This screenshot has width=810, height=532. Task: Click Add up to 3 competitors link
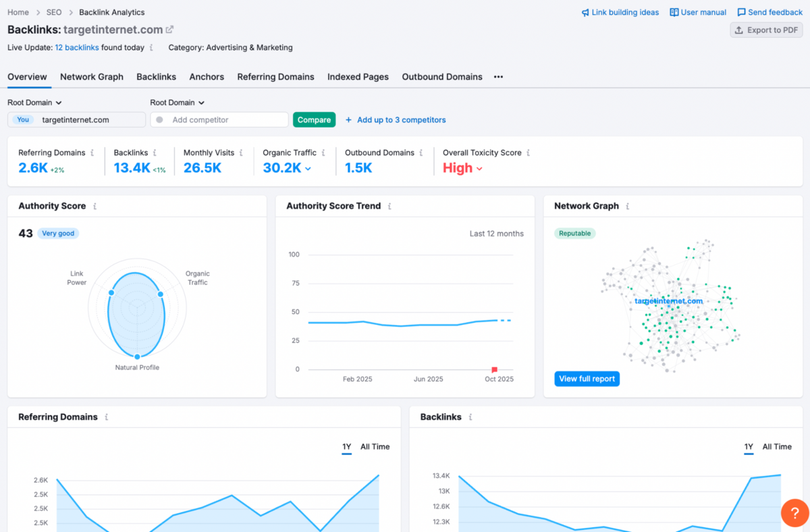[396, 119]
